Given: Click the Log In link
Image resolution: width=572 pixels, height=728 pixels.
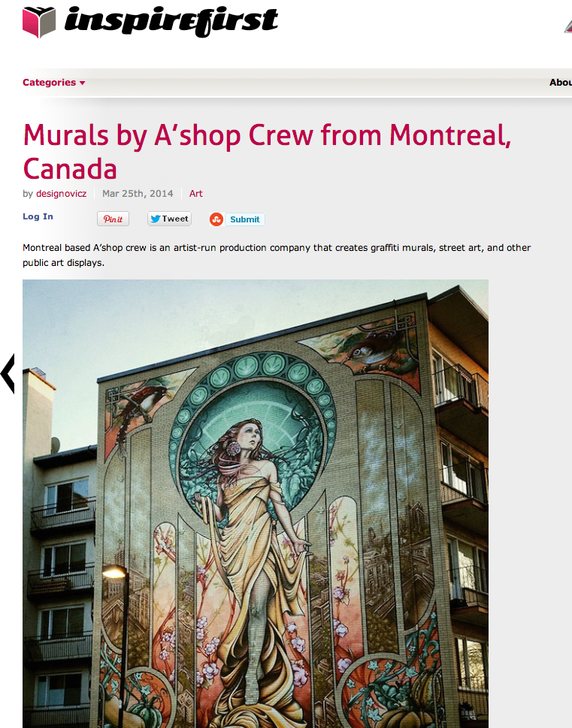Looking at the screenshot, I should (x=38, y=216).
